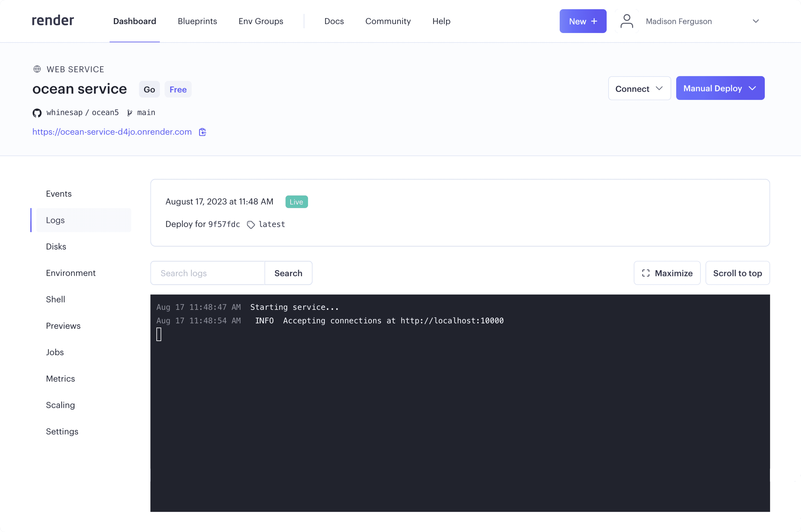This screenshot has width=801, height=532.
Task: Click the Search logs input field
Action: (x=208, y=273)
